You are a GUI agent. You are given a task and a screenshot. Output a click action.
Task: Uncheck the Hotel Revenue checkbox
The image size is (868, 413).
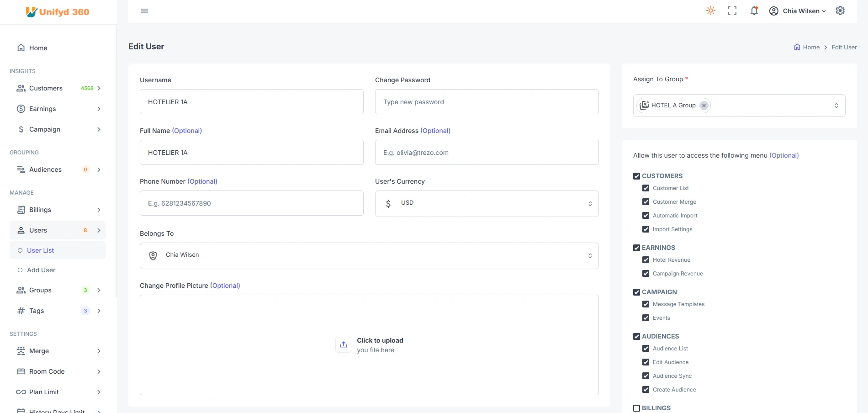(646, 260)
